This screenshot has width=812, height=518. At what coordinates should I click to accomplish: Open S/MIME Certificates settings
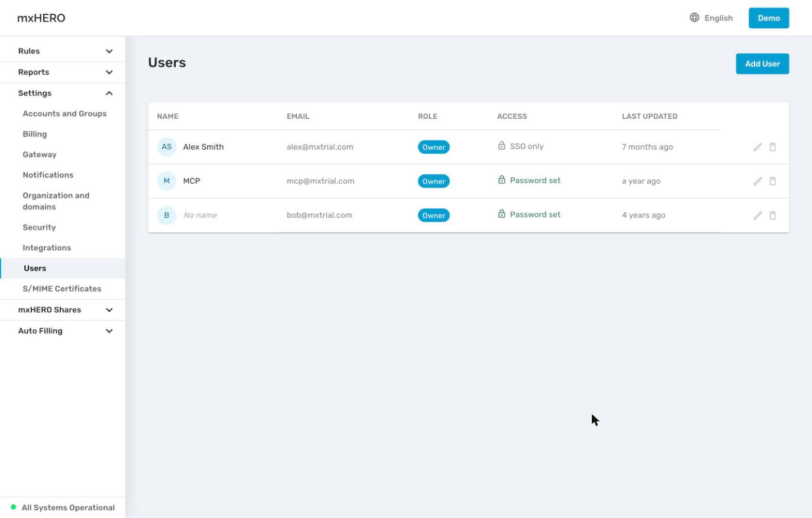[62, 289]
